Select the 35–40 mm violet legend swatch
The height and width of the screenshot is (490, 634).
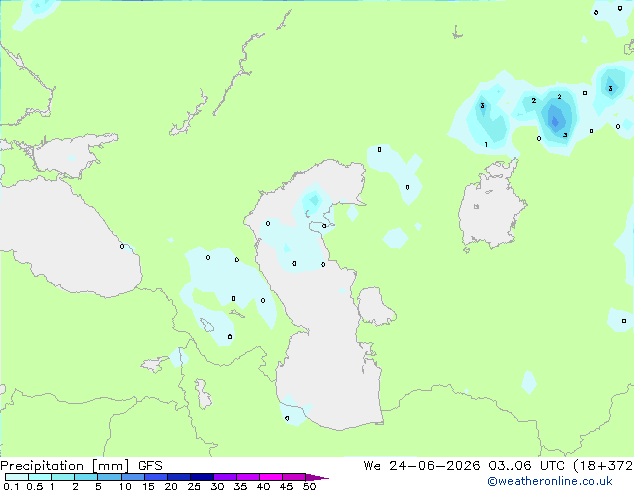pos(247,477)
